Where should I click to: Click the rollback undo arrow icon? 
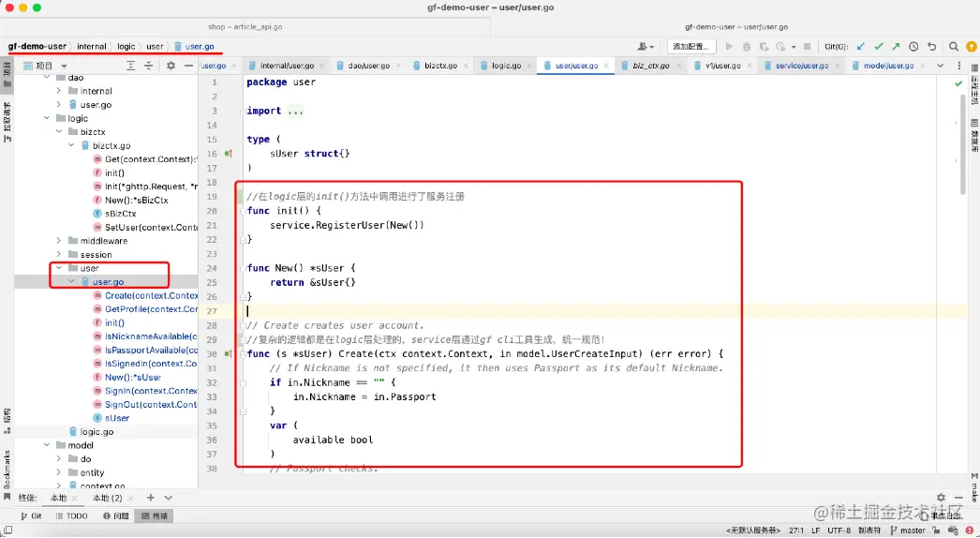pyautogui.click(x=932, y=46)
